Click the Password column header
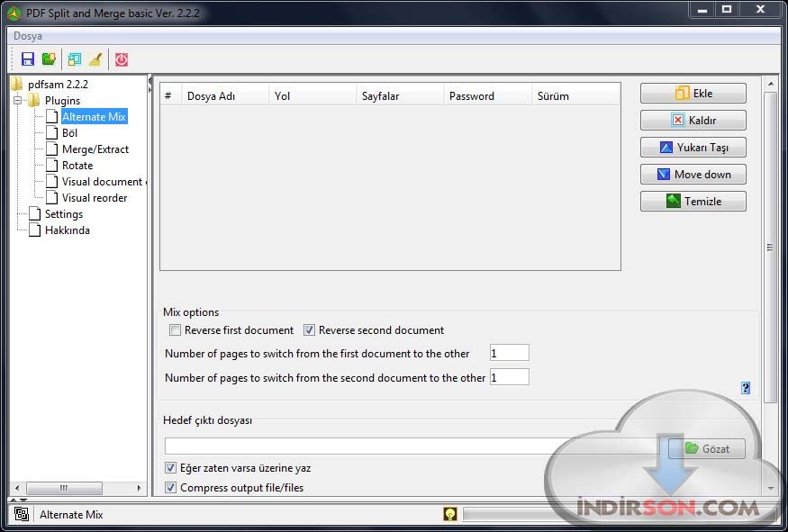The width and height of the screenshot is (788, 532). tap(487, 96)
